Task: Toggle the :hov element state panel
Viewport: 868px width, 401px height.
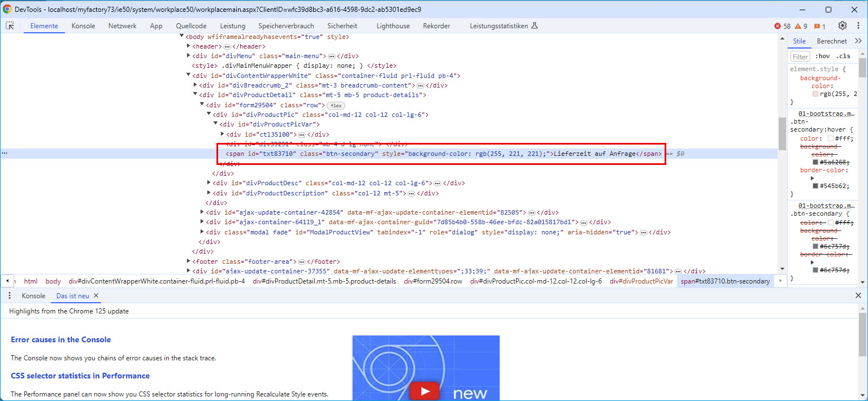Action: (x=823, y=56)
